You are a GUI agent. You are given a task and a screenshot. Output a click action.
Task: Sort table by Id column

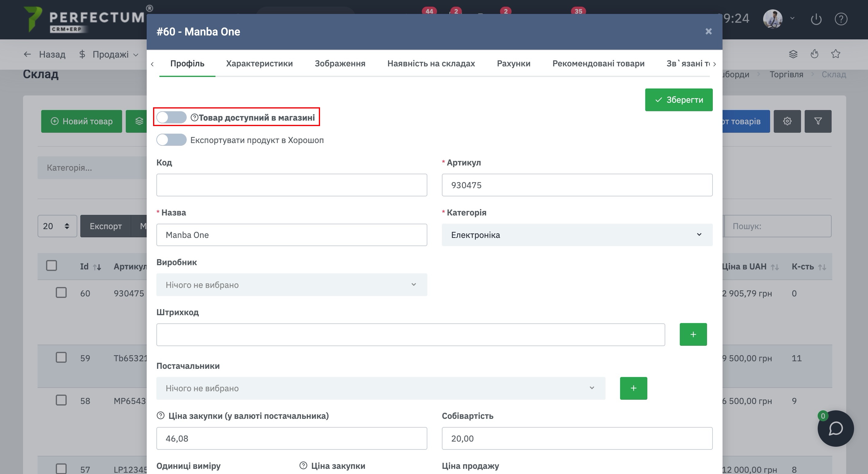[90, 266]
